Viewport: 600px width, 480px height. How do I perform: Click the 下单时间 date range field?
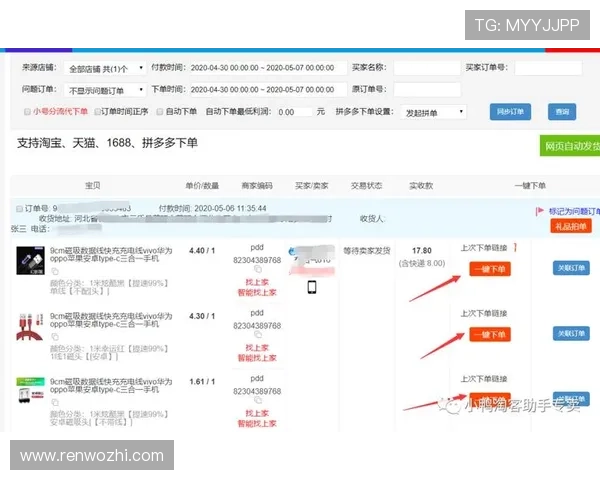[268, 90]
